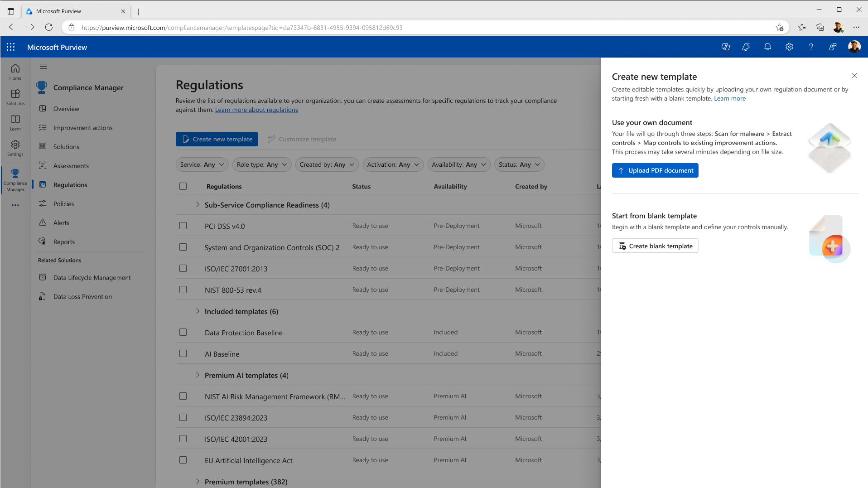Image resolution: width=868 pixels, height=488 pixels.
Task: Check the Data Protection Baseline checkbox
Action: click(183, 332)
